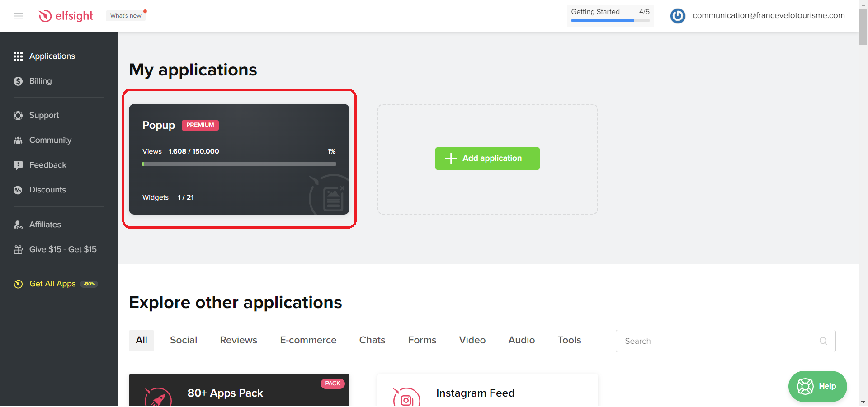Select the Social category tab
The height and width of the screenshot is (407, 868).
coord(184,341)
